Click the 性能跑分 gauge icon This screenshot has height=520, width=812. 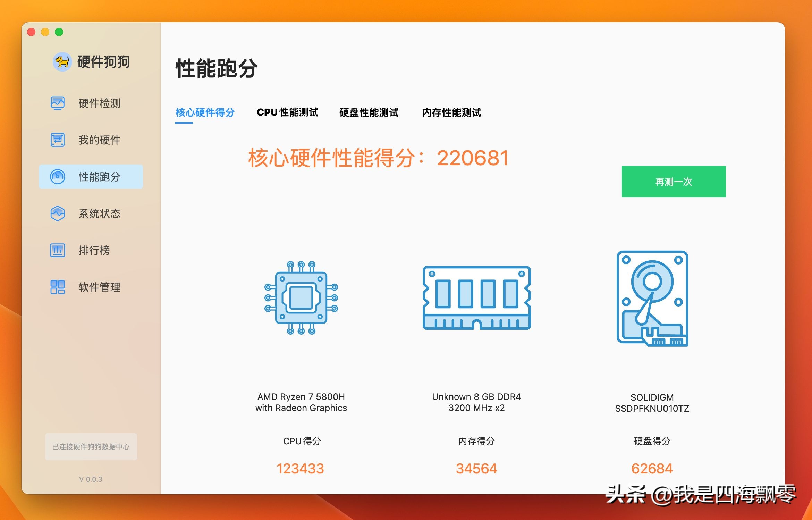coord(58,177)
